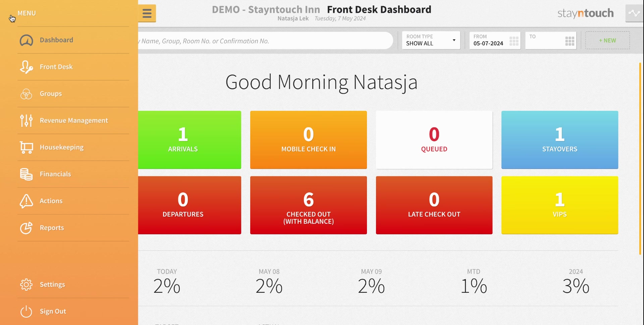Click the Reports pie chart icon

pos(26,228)
